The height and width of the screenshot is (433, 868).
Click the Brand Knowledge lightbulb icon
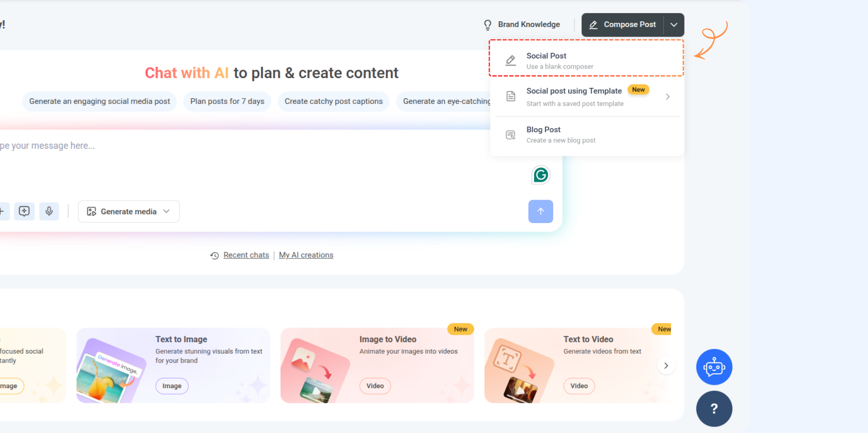click(x=488, y=25)
